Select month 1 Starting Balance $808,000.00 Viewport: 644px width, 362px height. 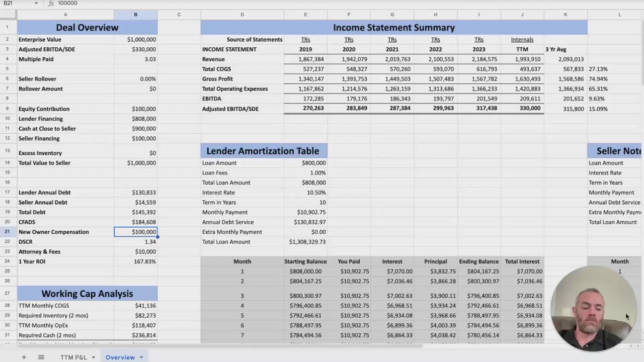click(x=305, y=271)
